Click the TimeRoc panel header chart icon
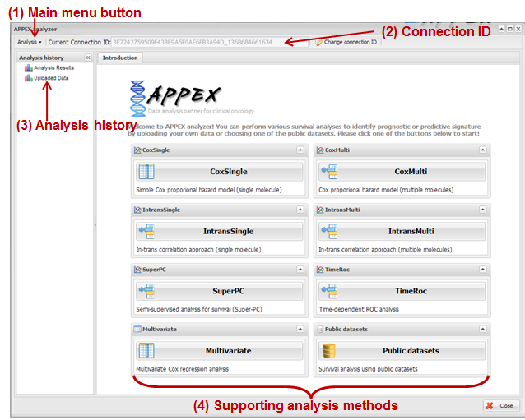525x420 pixels. tap(320, 270)
